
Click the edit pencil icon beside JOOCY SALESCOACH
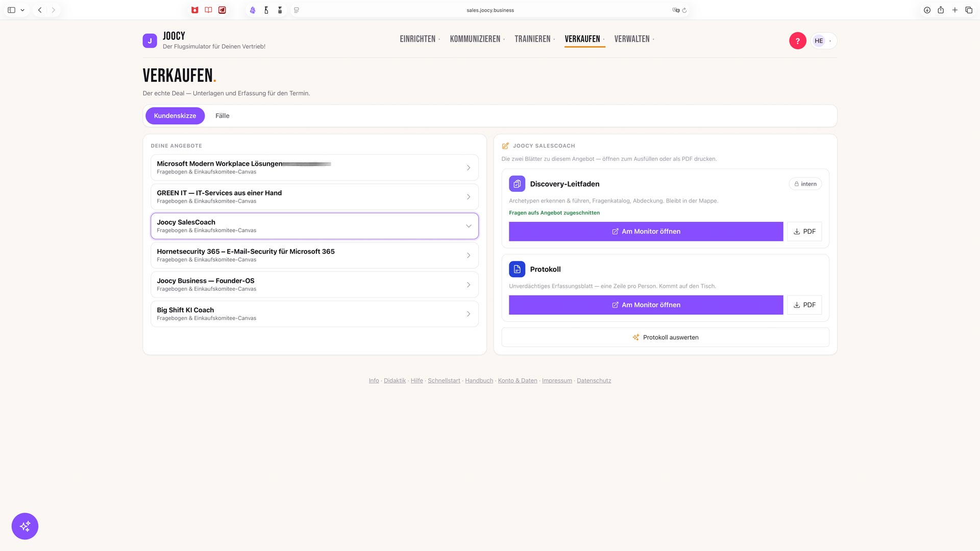[x=505, y=146]
